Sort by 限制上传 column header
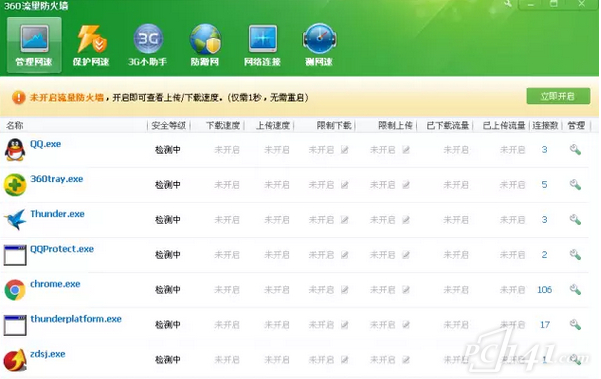 396,125
